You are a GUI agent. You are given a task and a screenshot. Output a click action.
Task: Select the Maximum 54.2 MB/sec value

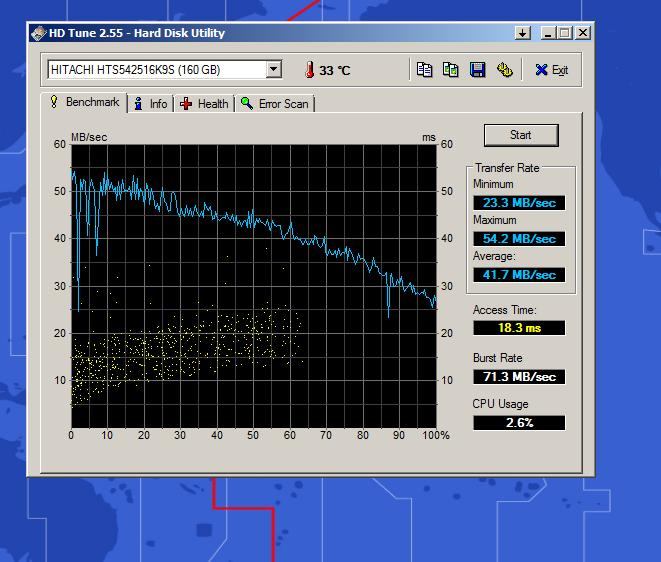pos(519,239)
